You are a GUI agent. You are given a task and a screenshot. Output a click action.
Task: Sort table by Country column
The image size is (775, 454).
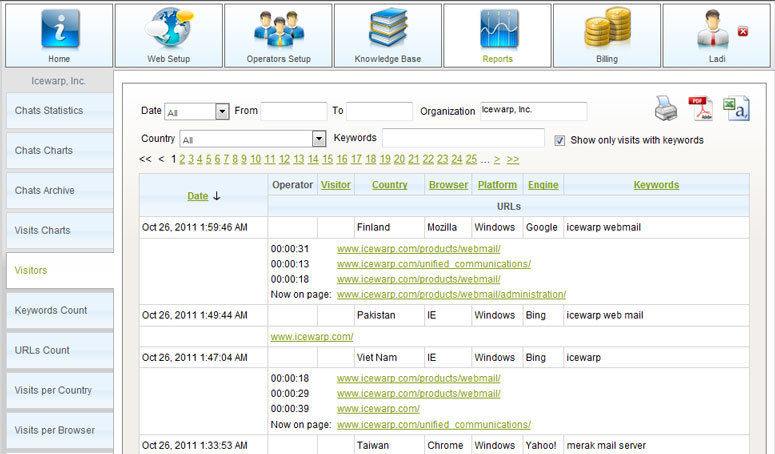click(389, 185)
